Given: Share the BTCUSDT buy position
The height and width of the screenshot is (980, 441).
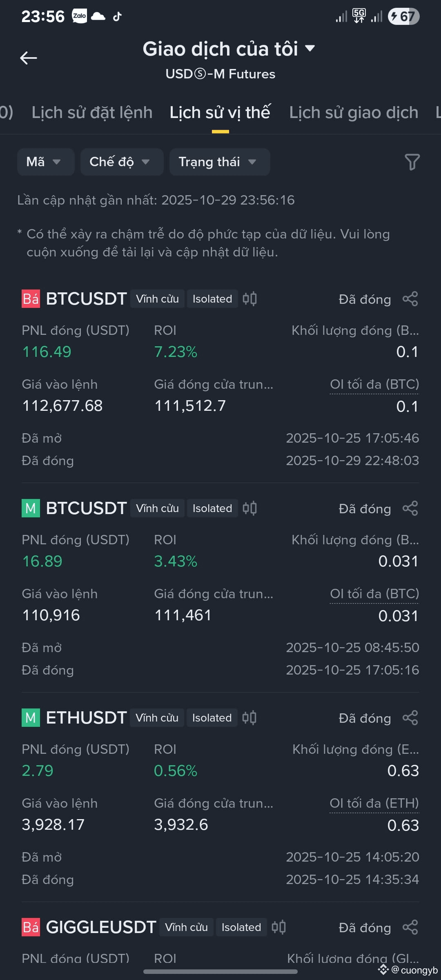Looking at the screenshot, I should coord(410,508).
